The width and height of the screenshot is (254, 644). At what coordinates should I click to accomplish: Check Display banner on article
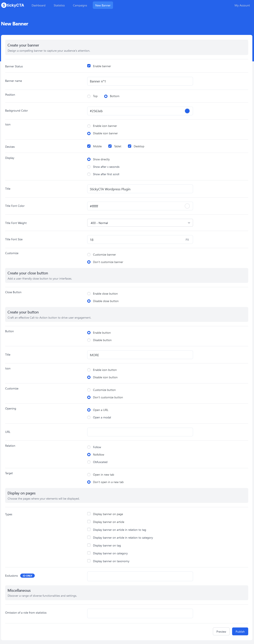(89, 521)
